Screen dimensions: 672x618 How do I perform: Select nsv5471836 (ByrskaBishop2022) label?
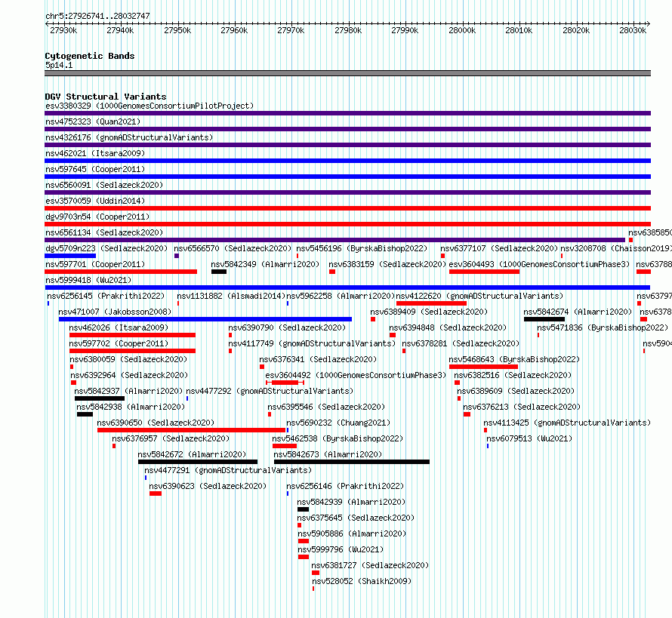[x=603, y=327]
